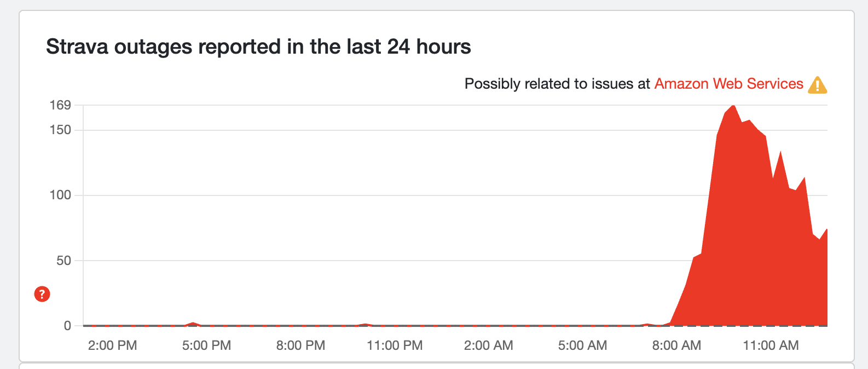Click the "Possibly related to issues at" text

click(557, 84)
